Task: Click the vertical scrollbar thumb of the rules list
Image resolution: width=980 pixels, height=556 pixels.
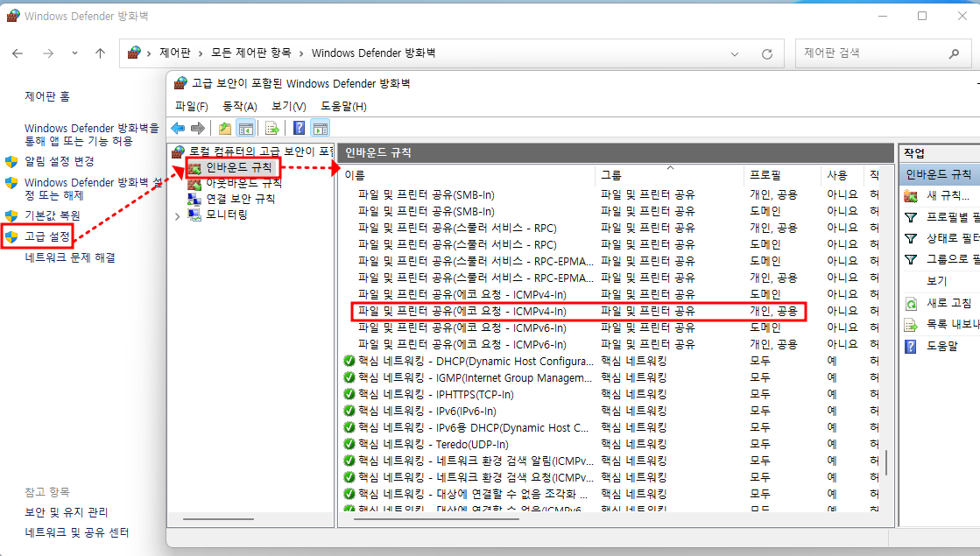Action: click(x=886, y=461)
